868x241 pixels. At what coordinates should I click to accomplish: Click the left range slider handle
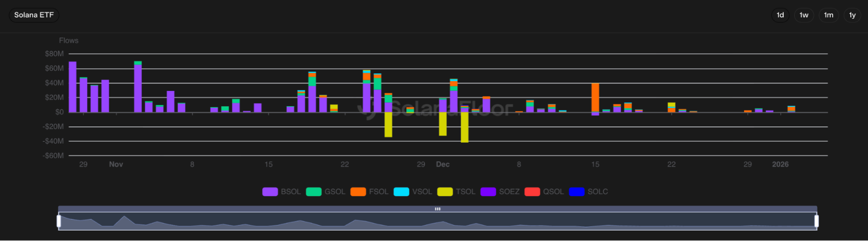(59, 221)
